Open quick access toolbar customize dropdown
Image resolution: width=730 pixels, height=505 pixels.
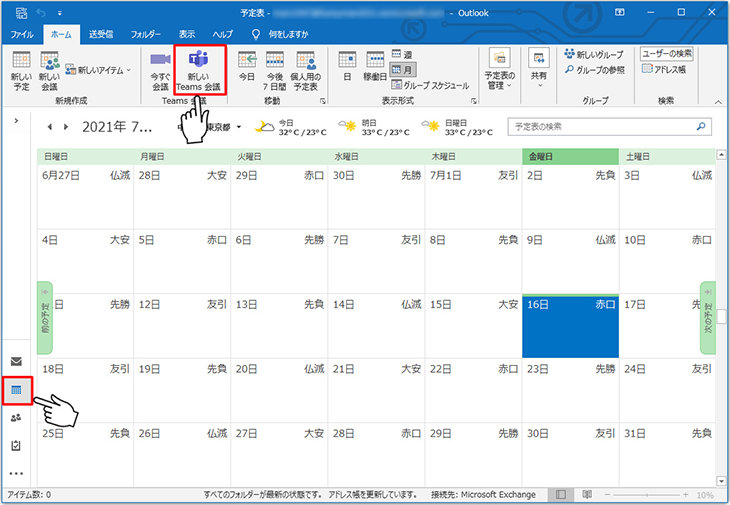tap(60, 13)
